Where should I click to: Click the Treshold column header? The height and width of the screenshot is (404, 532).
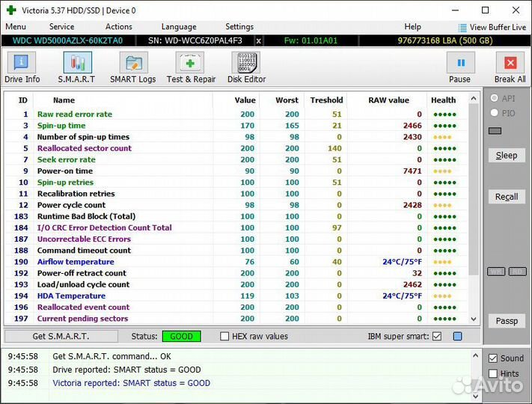[x=326, y=100]
